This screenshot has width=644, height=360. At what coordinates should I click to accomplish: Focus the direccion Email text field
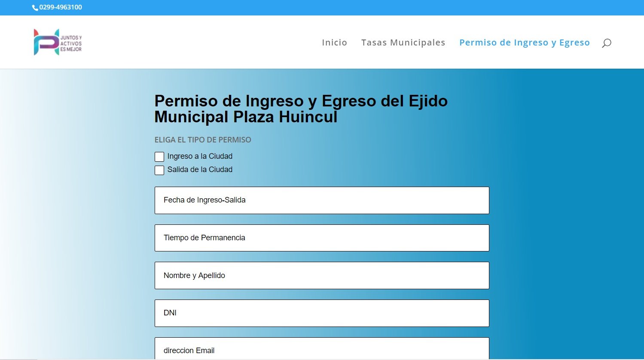point(322,350)
